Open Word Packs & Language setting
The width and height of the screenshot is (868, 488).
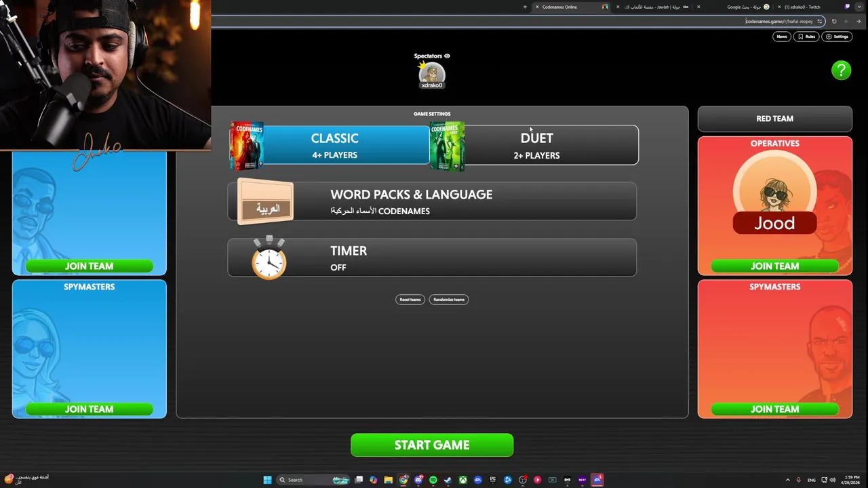point(432,201)
